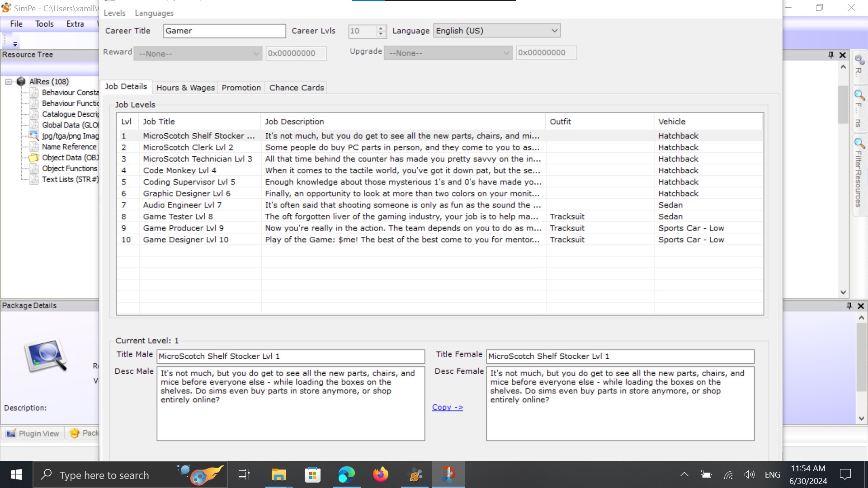Viewport: 868px width, 488px height.
Task: Click the jpg/tga/png Image resource icon
Action: coord(34,136)
